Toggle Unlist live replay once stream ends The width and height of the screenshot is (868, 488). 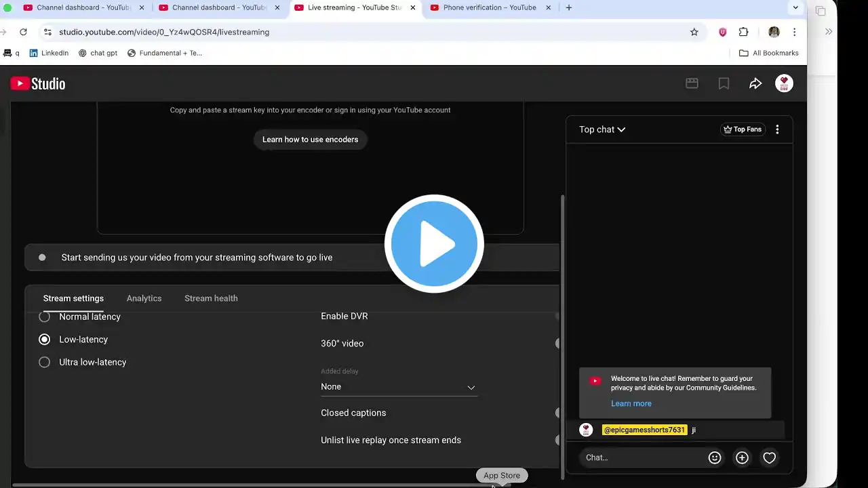(557, 440)
